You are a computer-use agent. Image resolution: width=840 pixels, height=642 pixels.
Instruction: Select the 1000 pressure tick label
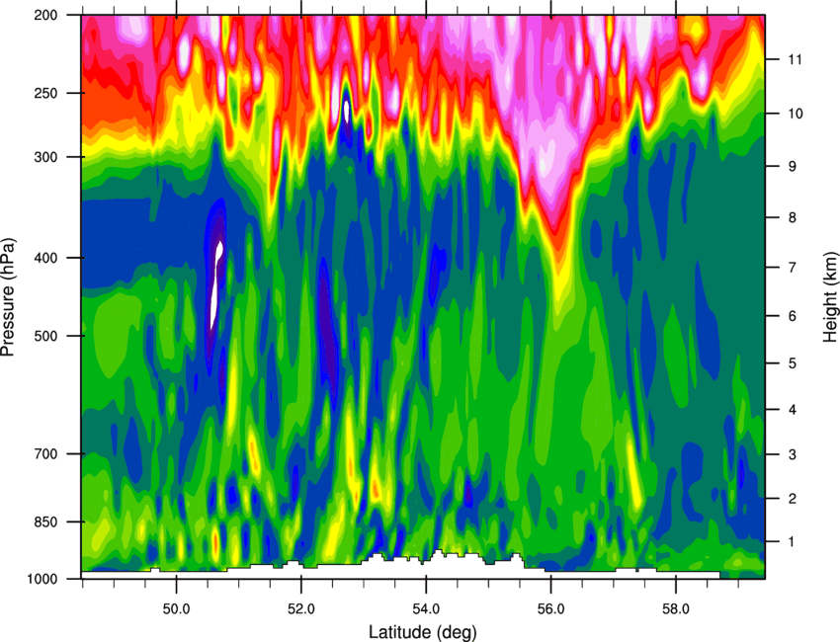pyautogui.click(x=42, y=579)
